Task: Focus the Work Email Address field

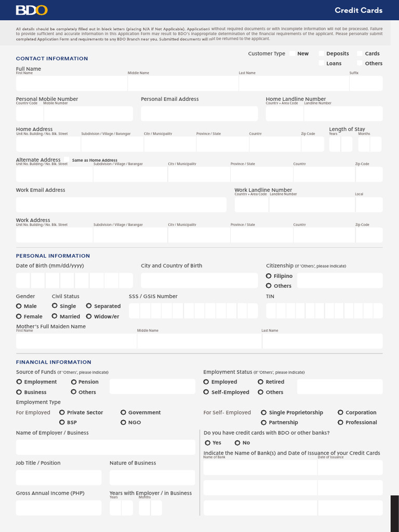Action: [121, 205]
